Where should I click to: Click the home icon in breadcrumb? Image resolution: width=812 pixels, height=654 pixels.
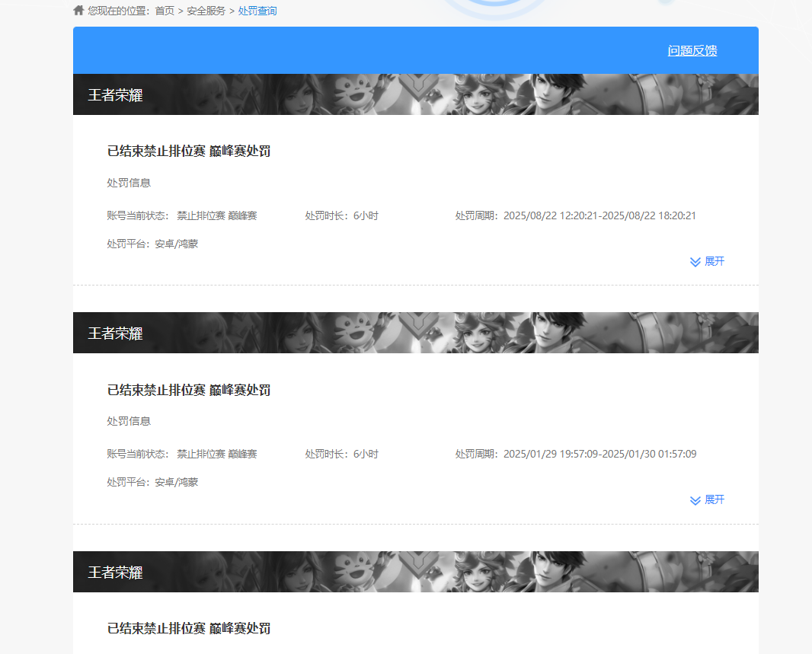tap(78, 11)
